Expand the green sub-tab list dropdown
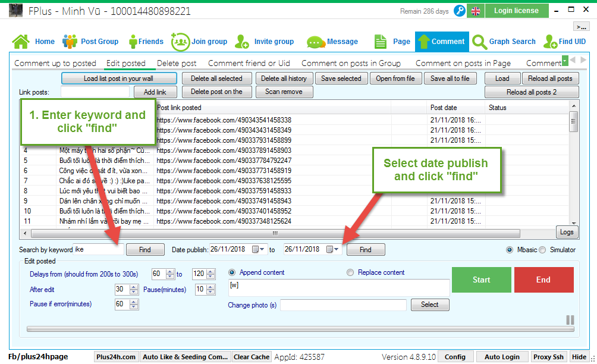This screenshot has width=597, height=364. click(565, 61)
